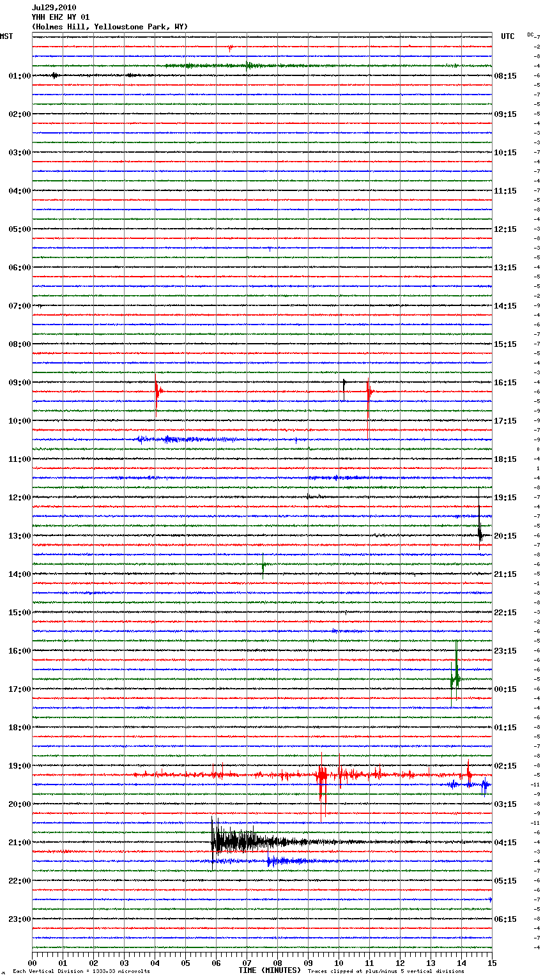
Task: Click the 12 minute tick label
Action: tap(400, 963)
